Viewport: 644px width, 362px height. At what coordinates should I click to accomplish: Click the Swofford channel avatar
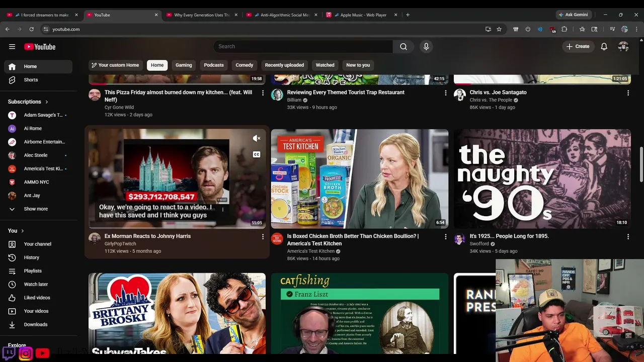[x=460, y=238]
